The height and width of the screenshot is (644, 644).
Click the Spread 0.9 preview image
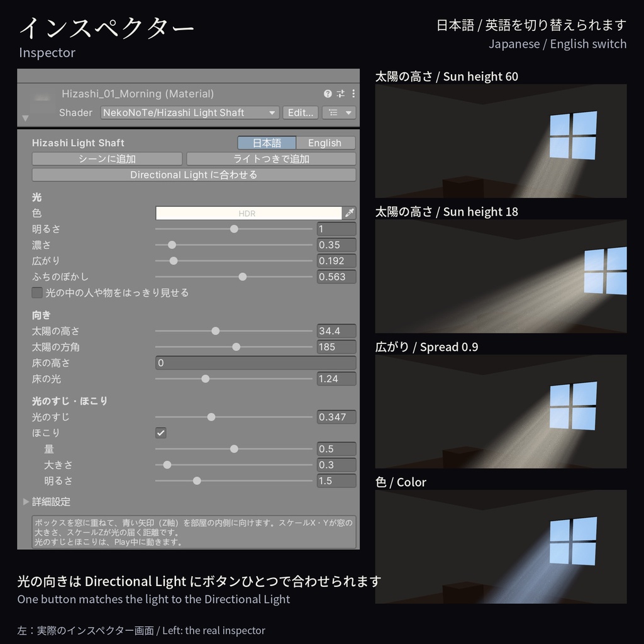(501, 411)
